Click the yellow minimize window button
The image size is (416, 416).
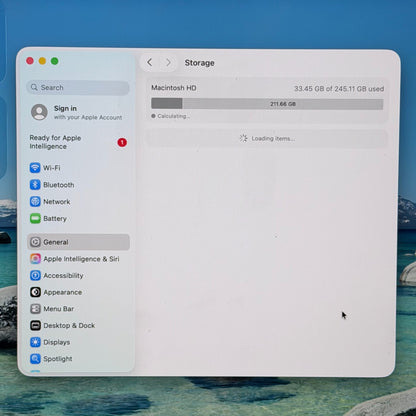[42, 61]
